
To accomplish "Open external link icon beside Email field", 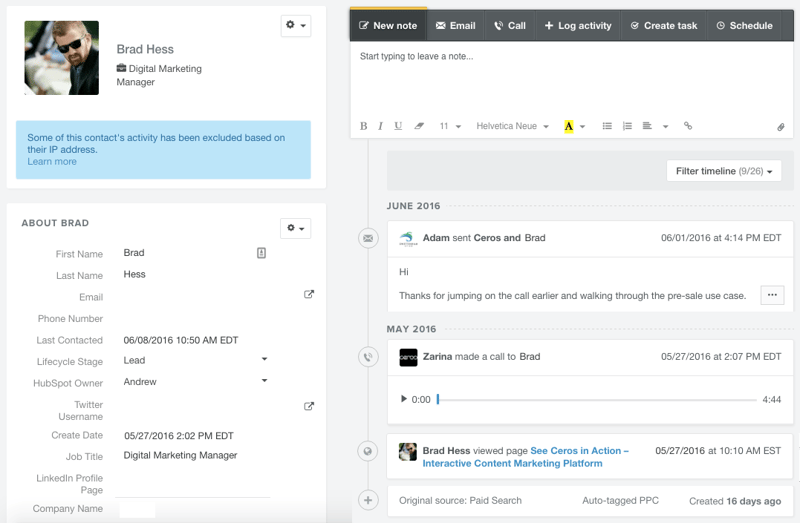I will (309, 295).
